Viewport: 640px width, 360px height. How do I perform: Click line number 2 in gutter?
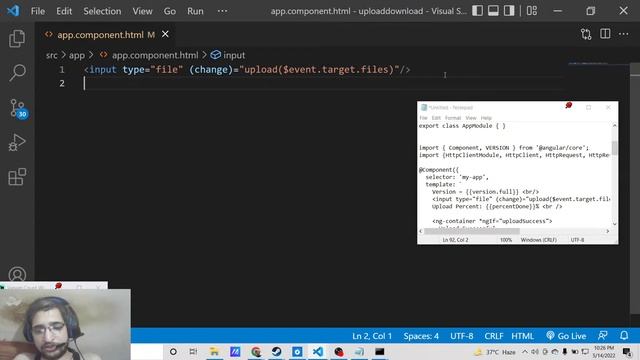62,83
